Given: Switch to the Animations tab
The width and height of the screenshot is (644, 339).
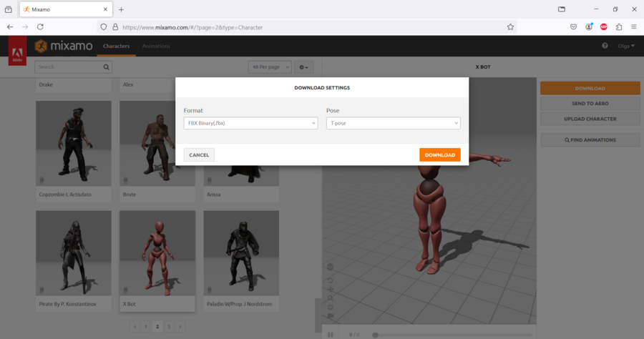Looking at the screenshot, I should (156, 46).
